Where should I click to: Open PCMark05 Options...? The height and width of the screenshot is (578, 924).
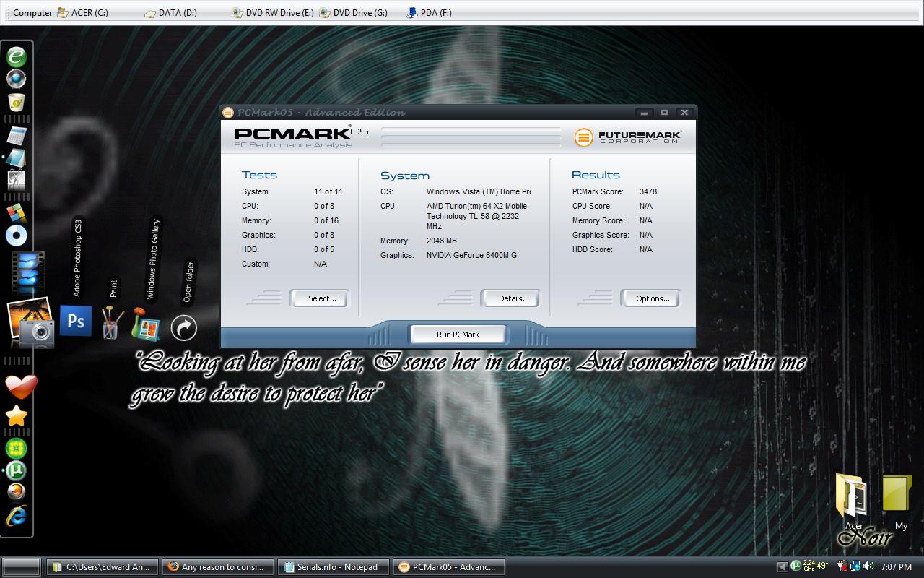click(x=650, y=298)
